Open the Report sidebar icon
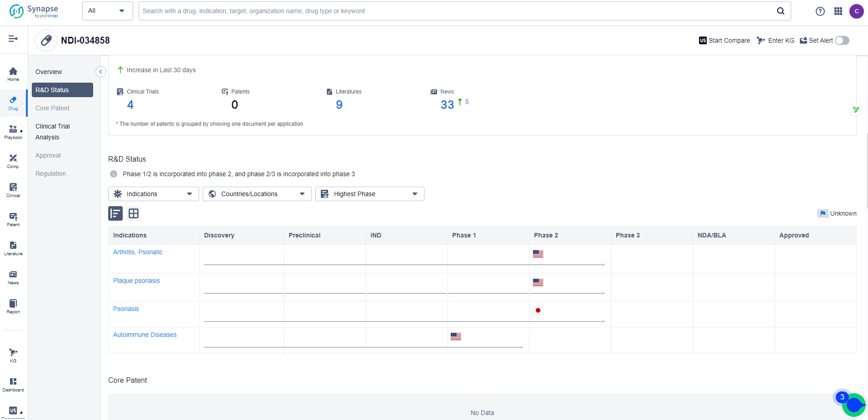This screenshot has height=420, width=868. tap(13, 306)
